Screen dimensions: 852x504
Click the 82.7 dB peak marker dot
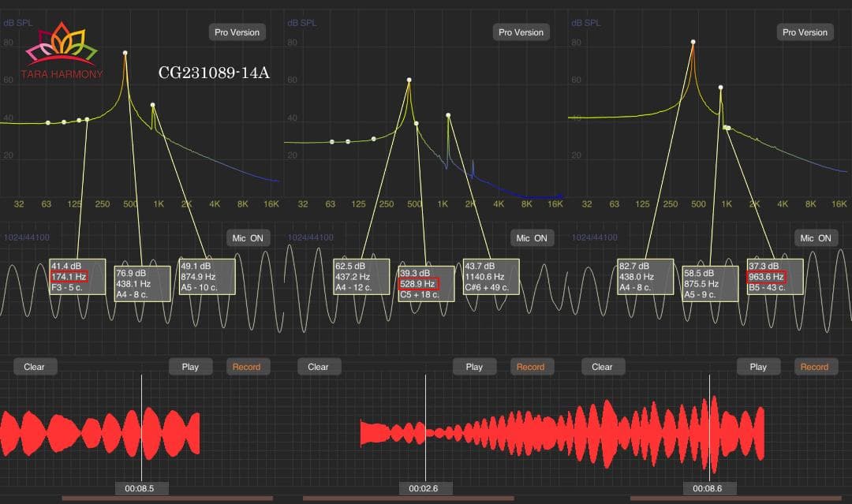pos(693,42)
